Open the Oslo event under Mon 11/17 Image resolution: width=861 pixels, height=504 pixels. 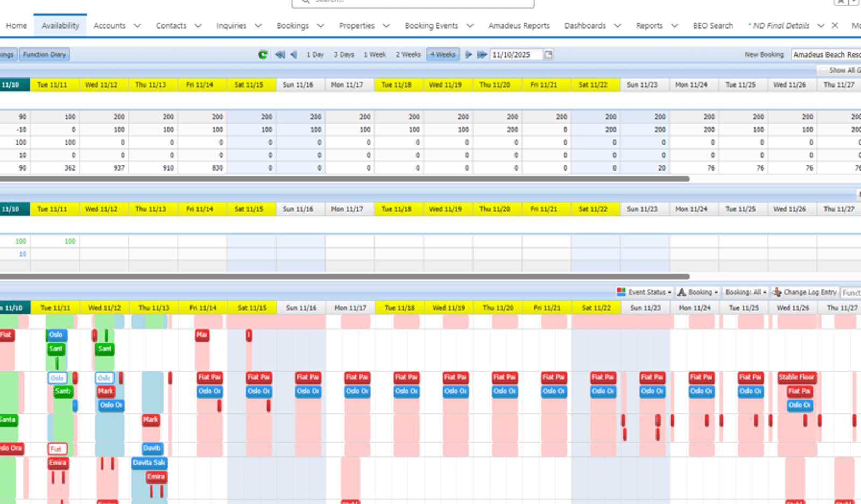pyautogui.click(x=357, y=391)
